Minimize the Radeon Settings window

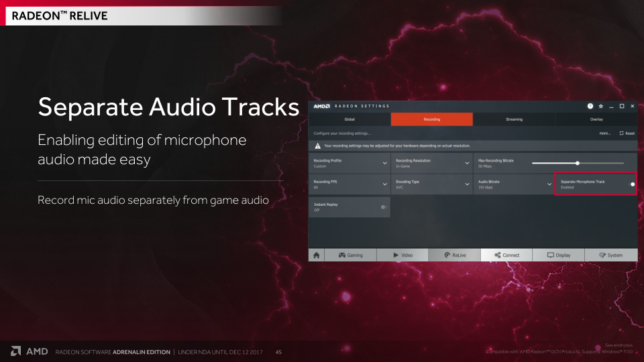(611, 107)
